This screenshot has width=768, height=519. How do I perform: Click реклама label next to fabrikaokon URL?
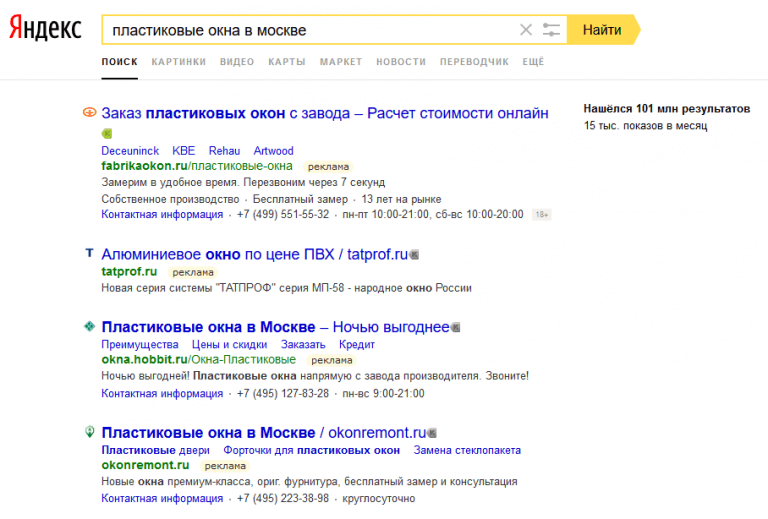[329, 167]
